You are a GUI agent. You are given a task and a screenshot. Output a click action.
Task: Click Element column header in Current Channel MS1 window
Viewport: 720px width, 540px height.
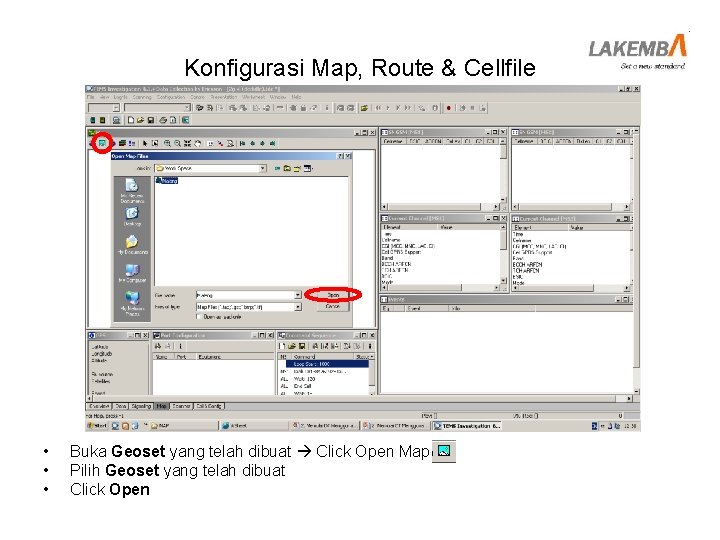click(409, 227)
